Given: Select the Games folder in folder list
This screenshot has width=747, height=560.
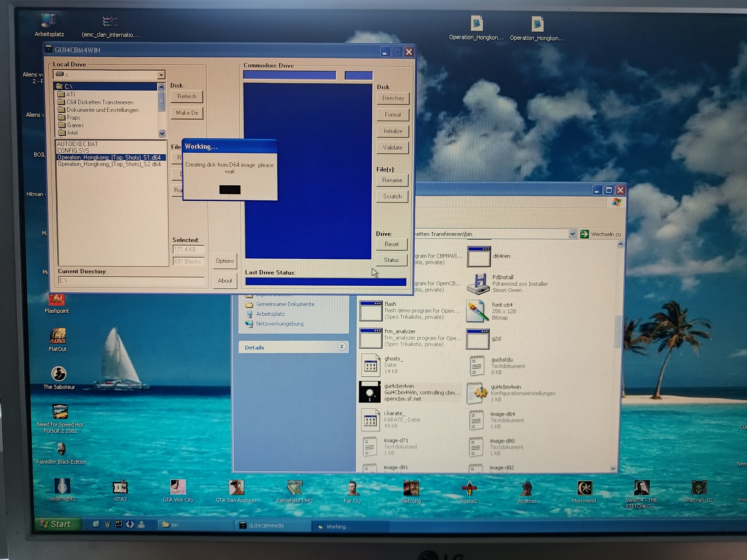Looking at the screenshot, I should pyautogui.click(x=71, y=125).
